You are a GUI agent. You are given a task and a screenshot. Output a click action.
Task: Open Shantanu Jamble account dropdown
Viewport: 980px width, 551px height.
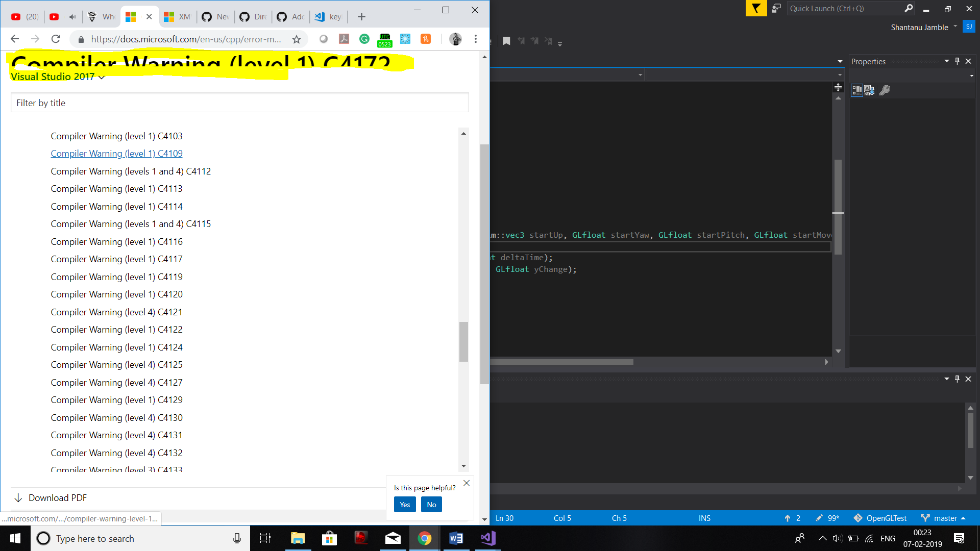point(924,27)
